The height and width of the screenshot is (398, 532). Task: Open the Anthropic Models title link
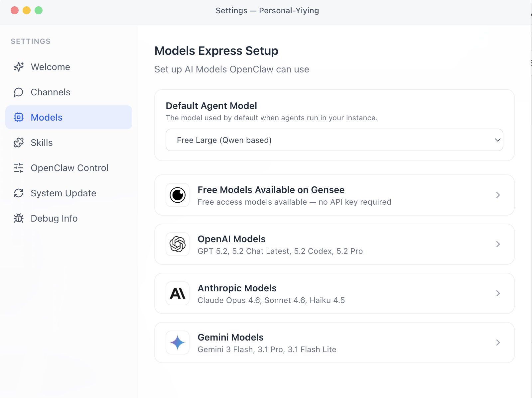coord(237,288)
